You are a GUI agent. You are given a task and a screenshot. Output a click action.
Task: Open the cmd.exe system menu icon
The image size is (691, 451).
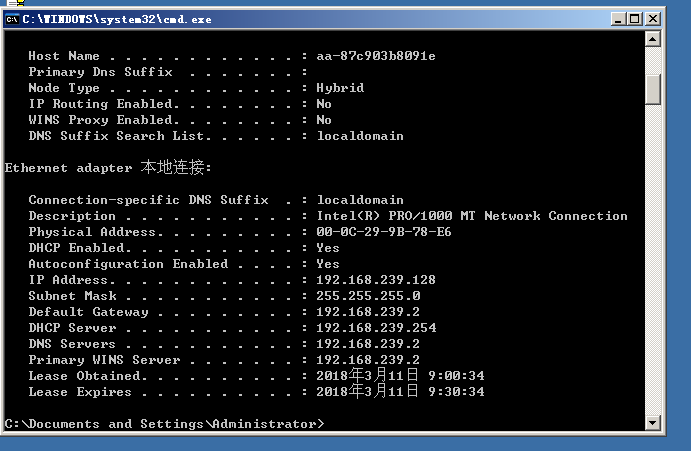tap(13, 19)
